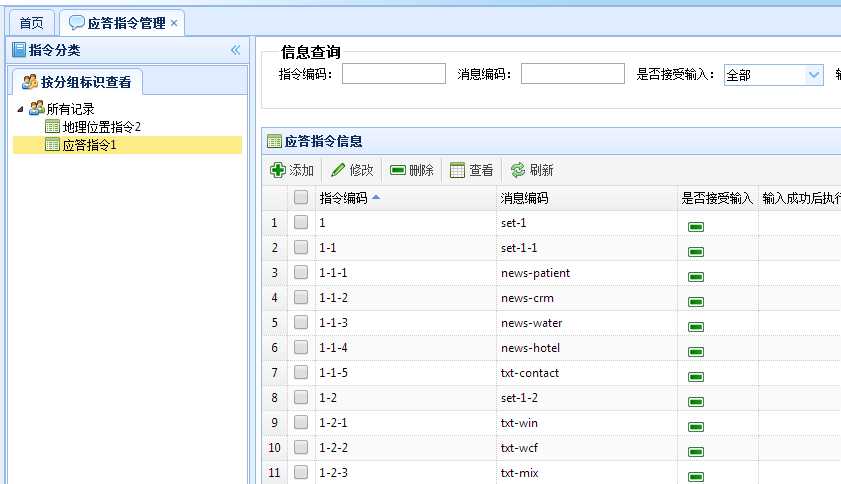Screen dimensions: 841x484
Task: Click the 查看 button label
Action: point(481,170)
